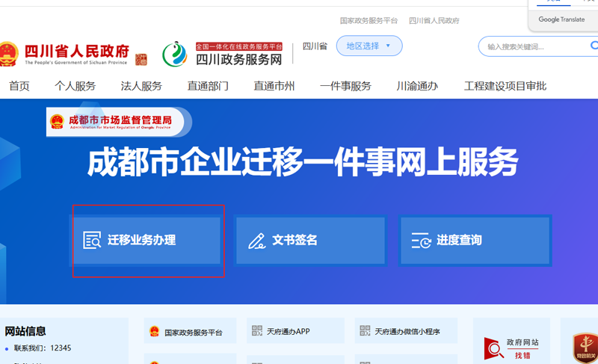Click the emblem in 成都市市场监督管理局 banner

tap(58, 122)
